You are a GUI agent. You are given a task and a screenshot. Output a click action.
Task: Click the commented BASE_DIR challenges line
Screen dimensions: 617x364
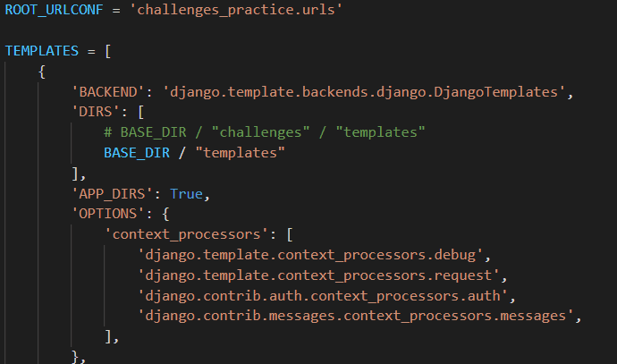pyautogui.click(x=265, y=132)
